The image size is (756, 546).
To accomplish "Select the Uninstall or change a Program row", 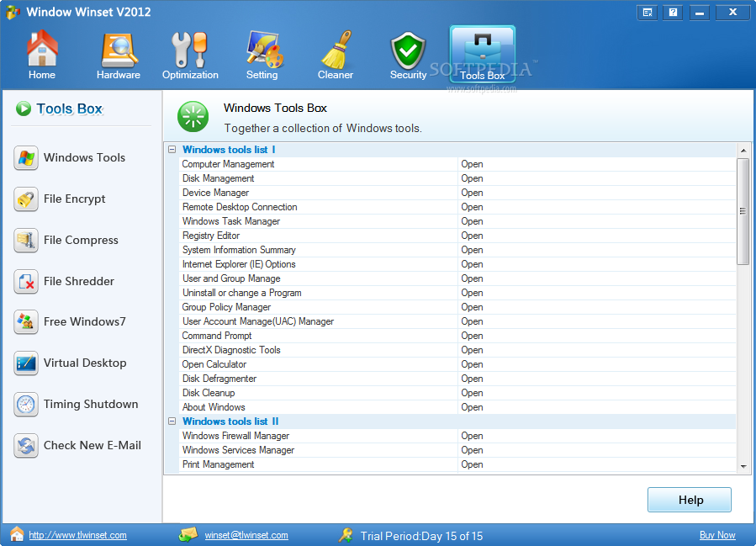I will point(457,293).
